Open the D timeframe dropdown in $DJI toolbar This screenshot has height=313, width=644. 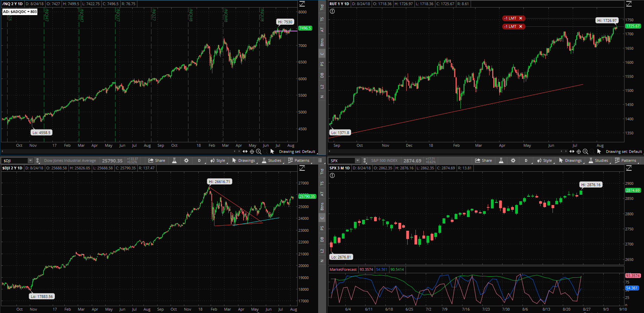[x=200, y=160]
